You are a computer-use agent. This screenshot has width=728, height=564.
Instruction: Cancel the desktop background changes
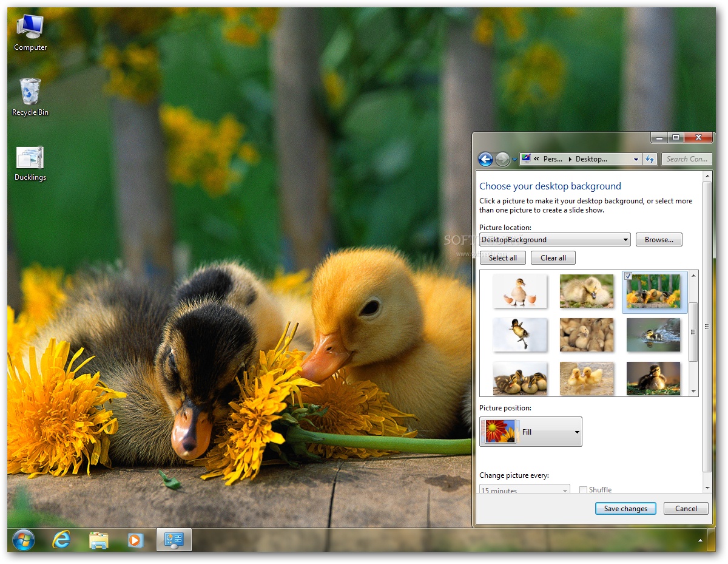686,509
